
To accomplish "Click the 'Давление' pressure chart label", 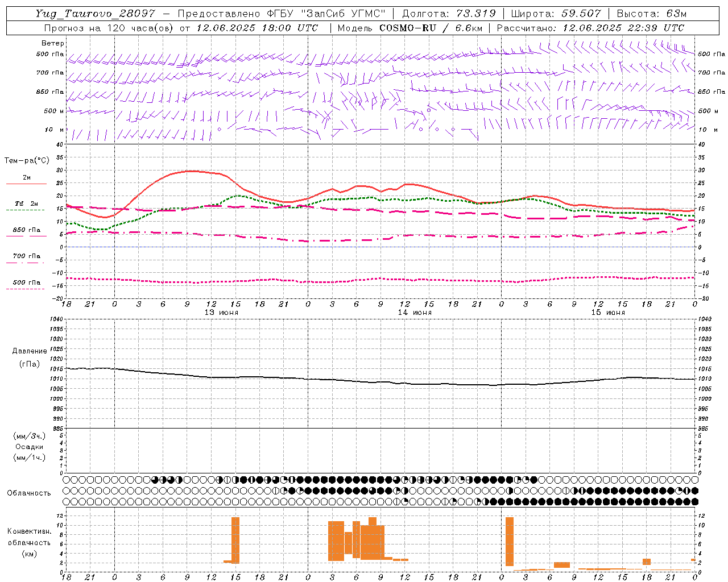I will tap(30, 351).
